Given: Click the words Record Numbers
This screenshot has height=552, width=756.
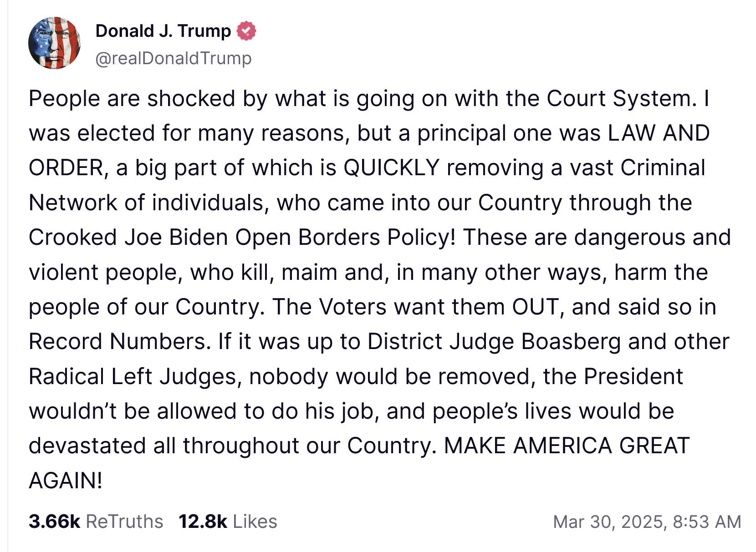Looking at the screenshot, I should click(117, 341).
